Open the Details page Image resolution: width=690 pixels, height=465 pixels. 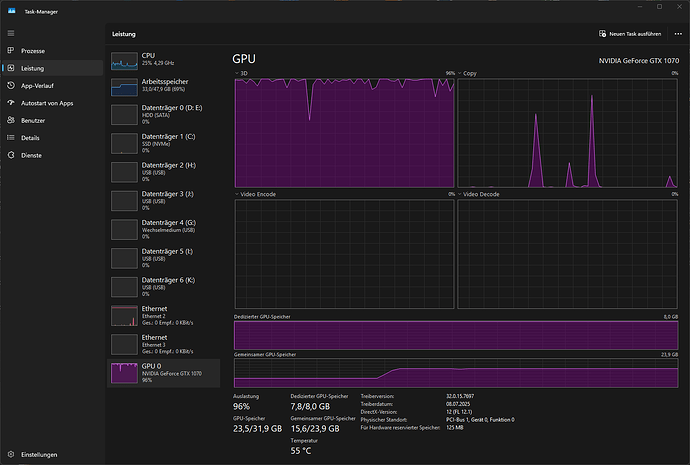point(53,138)
